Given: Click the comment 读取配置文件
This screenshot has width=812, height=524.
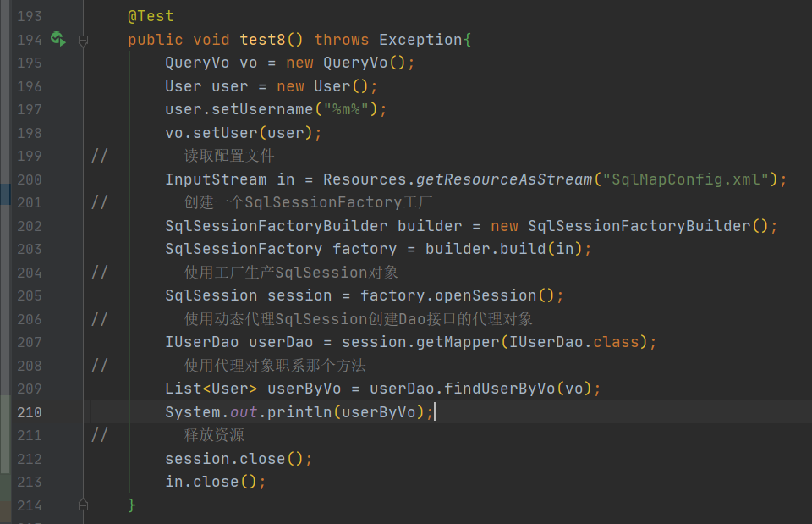Looking at the screenshot, I should click(229, 156).
